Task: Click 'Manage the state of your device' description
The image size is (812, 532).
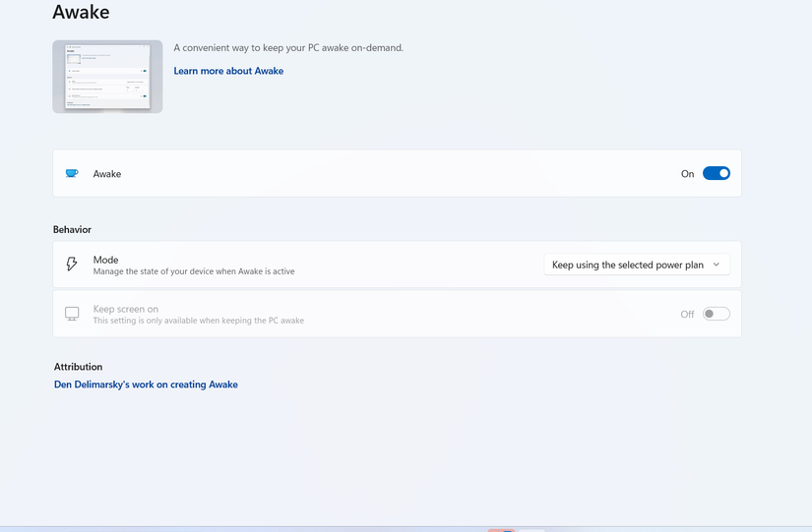Action: pos(194,271)
